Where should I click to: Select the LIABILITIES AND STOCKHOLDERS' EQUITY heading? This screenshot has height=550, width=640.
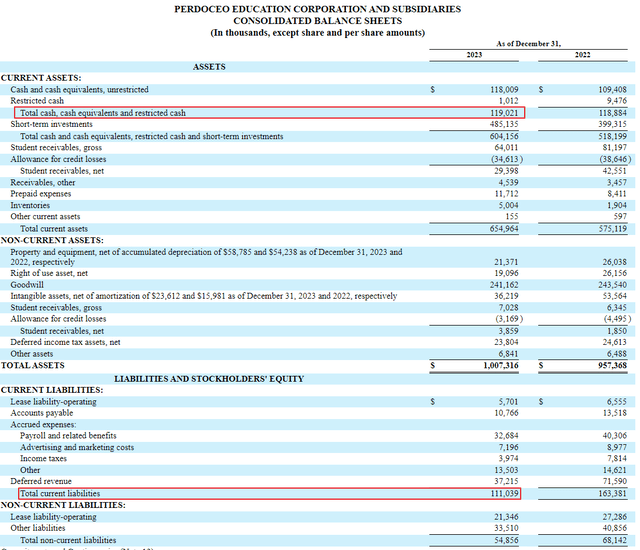pos(209,379)
